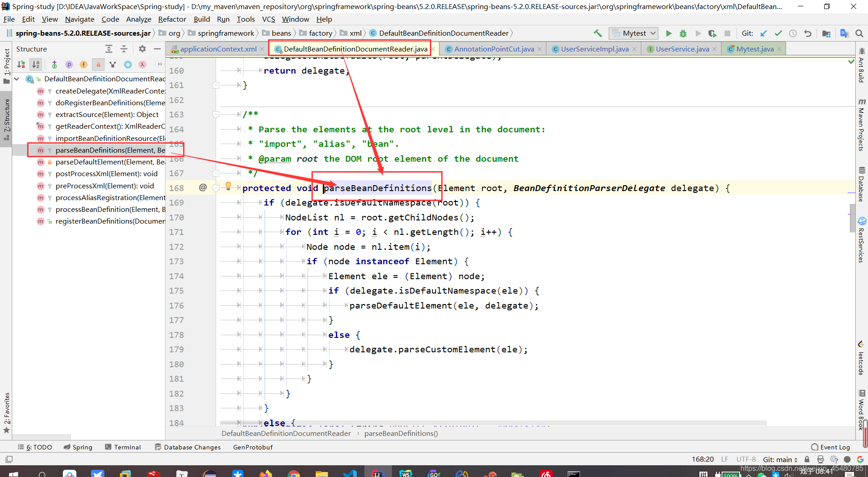Collapse the DefaultBeanDefinitionDocumentReader structure node

(16, 79)
